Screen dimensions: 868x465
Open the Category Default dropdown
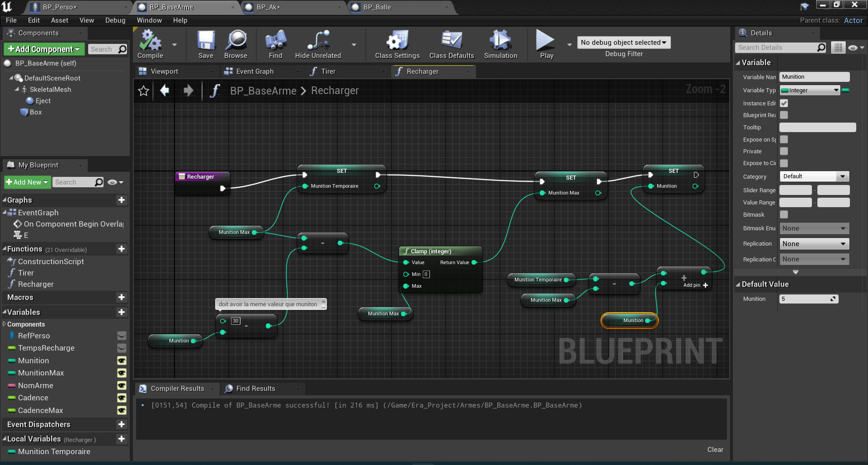814,176
